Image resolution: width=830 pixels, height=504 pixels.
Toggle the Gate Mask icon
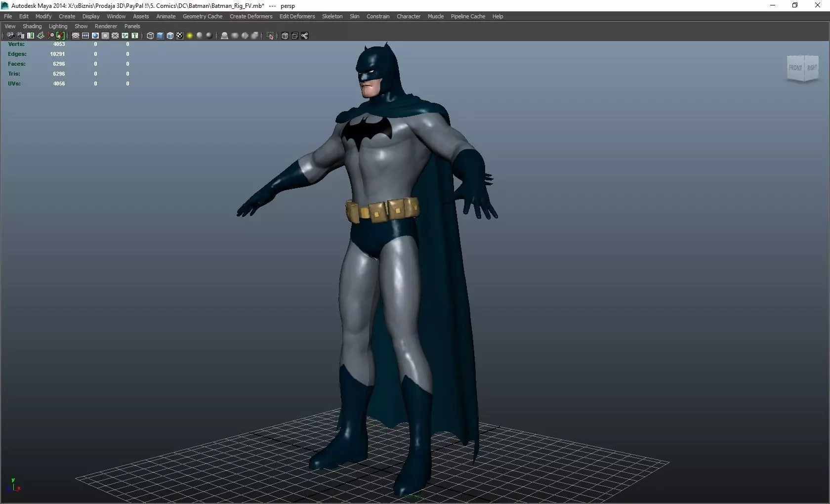[105, 36]
